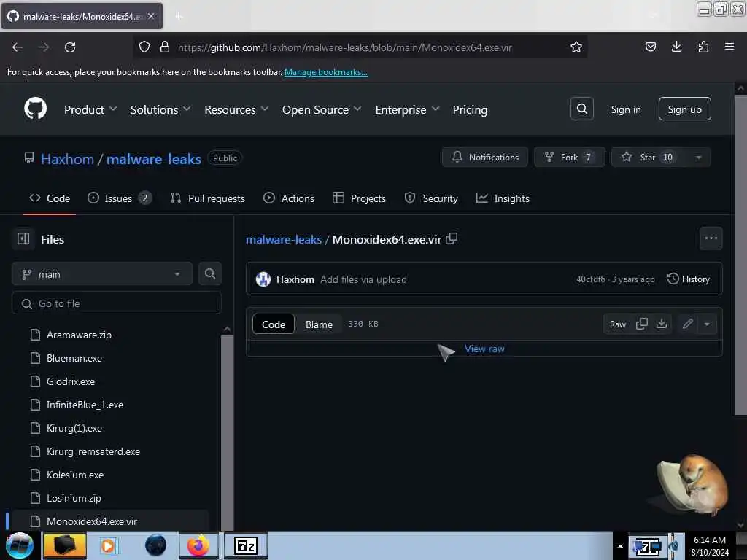The image size is (747, 560).
Task: Open the Pull requests tab
Action: click(208, 198)
